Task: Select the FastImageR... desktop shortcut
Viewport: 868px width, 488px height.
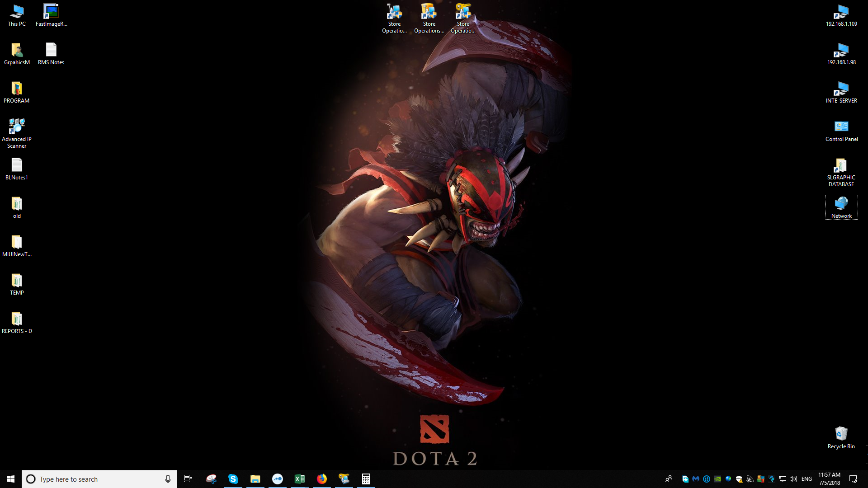Action: pos(51,15)
